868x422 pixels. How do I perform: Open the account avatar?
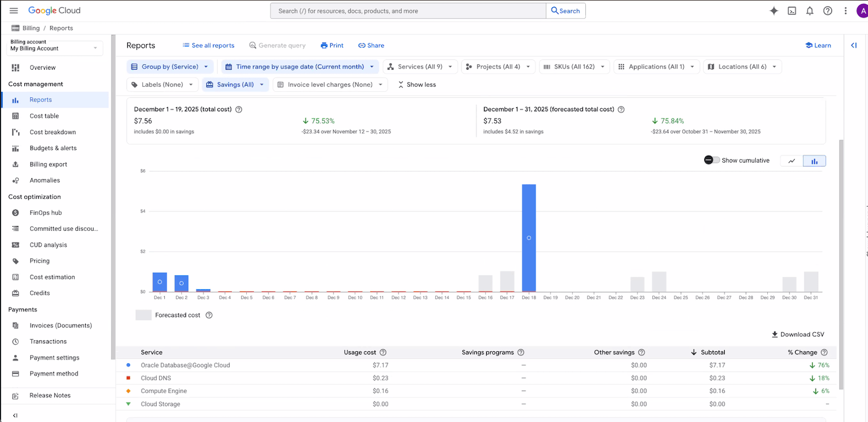tap(862, 11)
